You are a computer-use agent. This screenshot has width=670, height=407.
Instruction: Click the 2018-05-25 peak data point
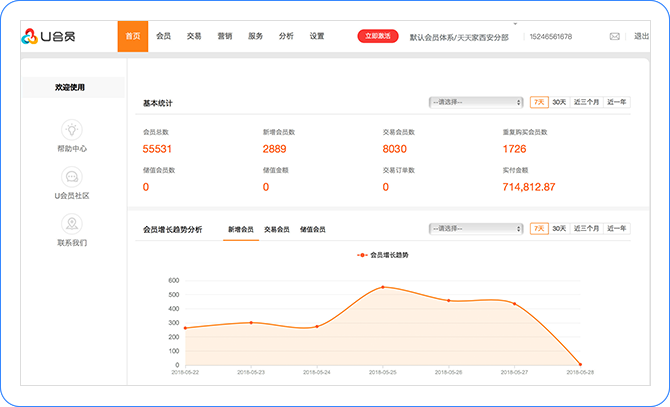pyautogui.click(x=382, y=287)
